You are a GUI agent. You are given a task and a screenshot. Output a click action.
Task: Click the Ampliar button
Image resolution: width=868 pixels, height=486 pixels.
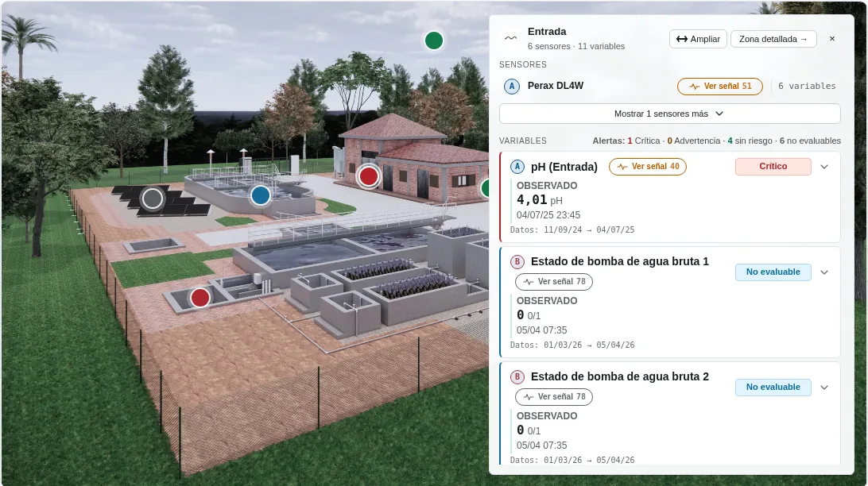click(x=698, y=39)
